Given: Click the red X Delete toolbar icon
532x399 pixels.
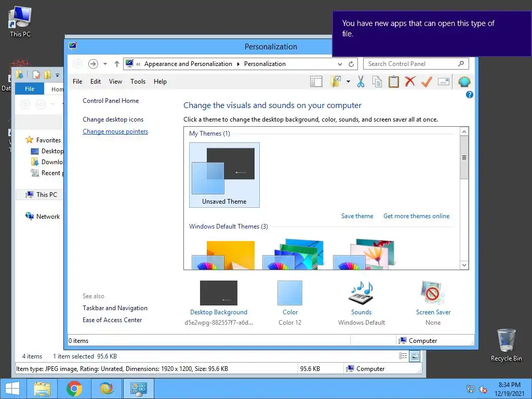Looking at the screenshot, I should [410, 82].
